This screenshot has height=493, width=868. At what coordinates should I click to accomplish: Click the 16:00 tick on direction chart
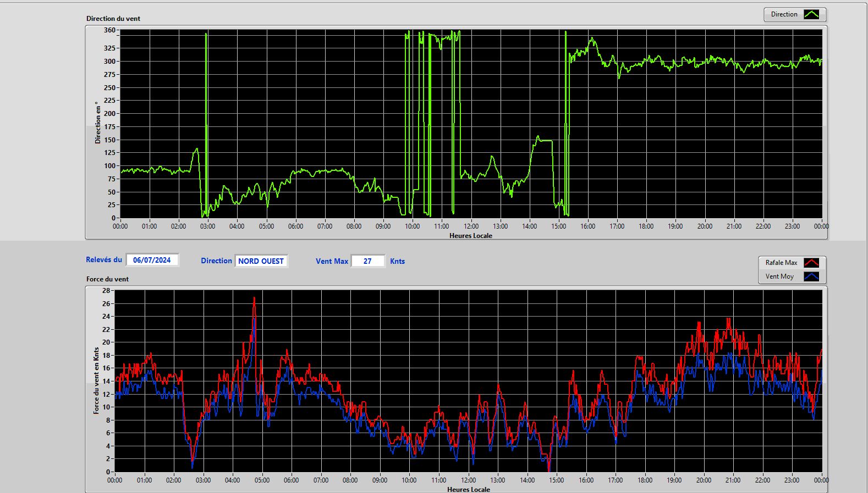(x=587, y=226)
